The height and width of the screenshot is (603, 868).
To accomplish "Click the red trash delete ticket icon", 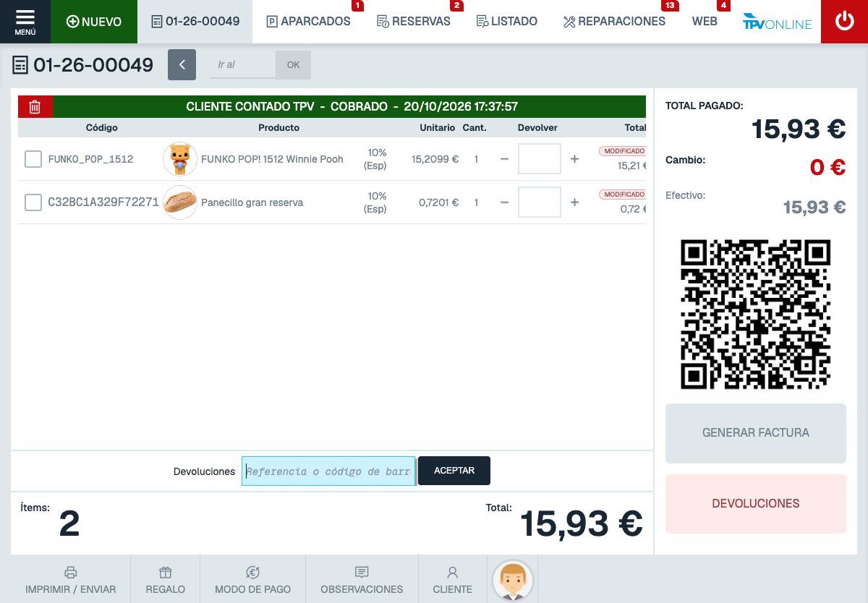I will (35, 107).
